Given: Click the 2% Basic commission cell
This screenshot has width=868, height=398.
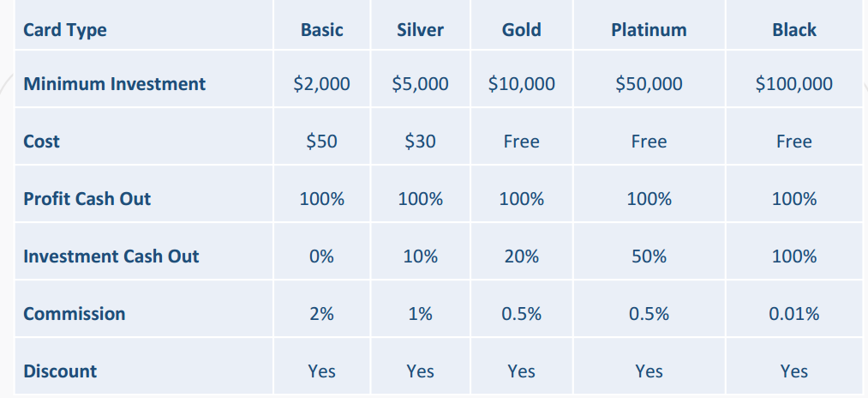Looking at the screenshot, I should click(x=322, y=314).
